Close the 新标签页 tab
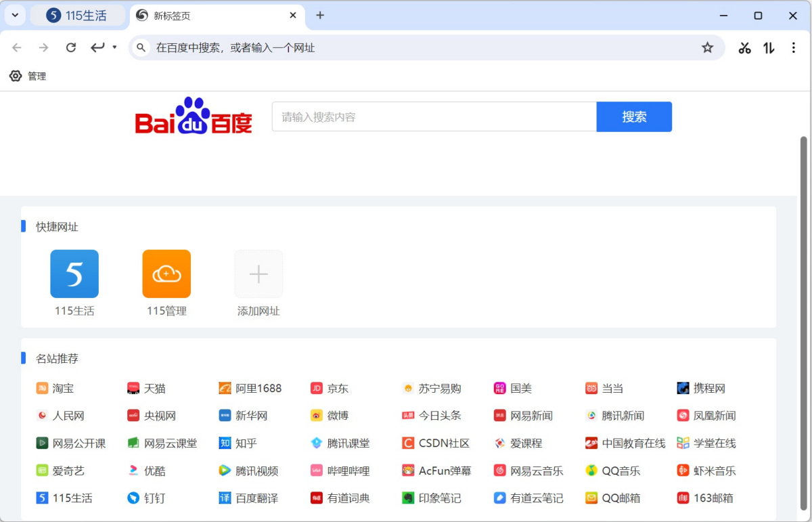Viewport: 812px width, 522px height. [293, 16]
